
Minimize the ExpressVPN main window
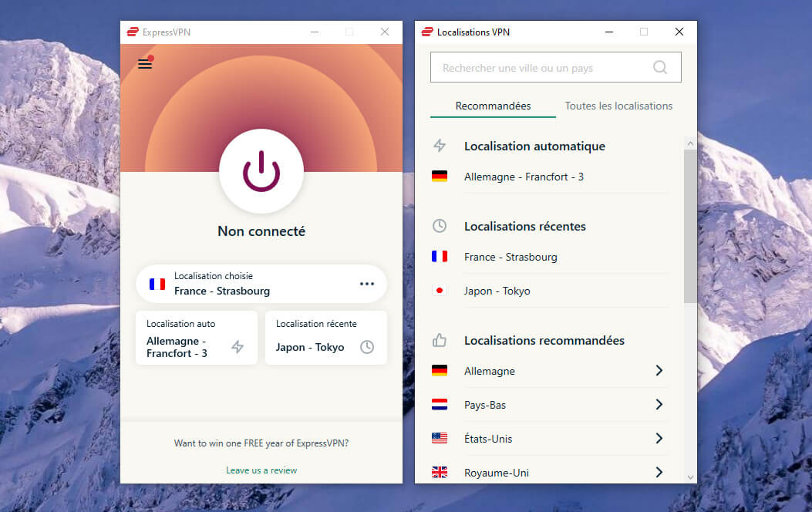coord(315,32)
